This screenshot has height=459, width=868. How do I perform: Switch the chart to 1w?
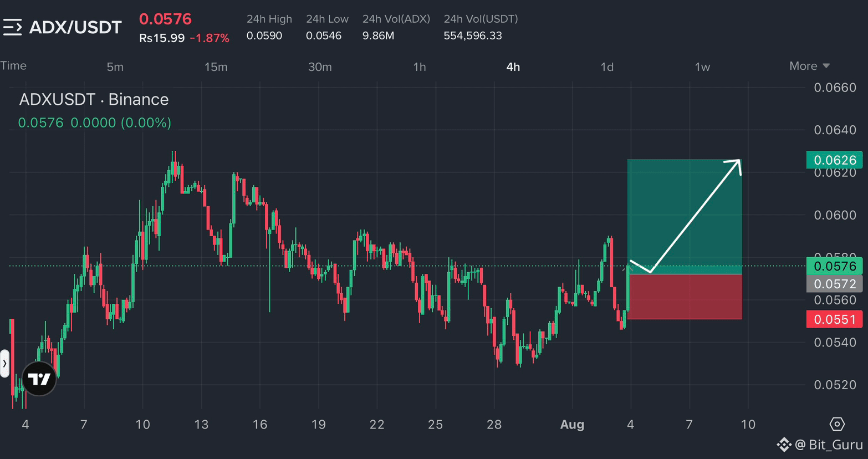[x=702, y=67]
